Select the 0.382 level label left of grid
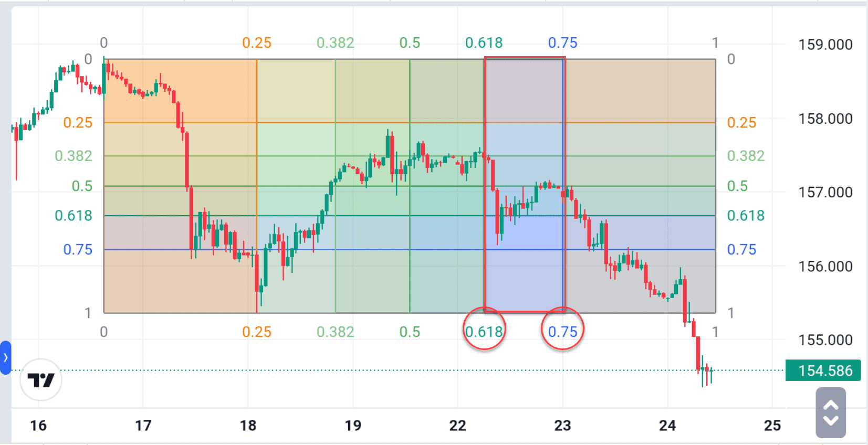This screenshot has width=868, height=445. (x=74, y=156)
